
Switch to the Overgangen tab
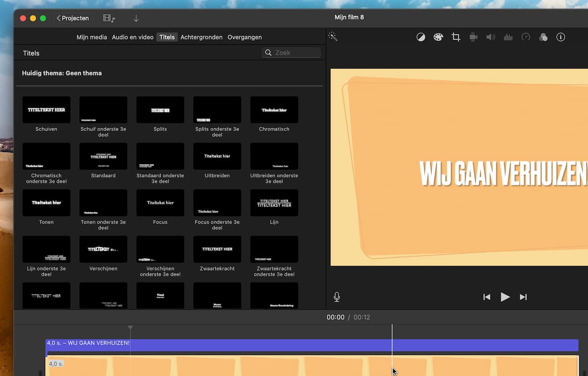pyautogui.click(x=245, y=37)
